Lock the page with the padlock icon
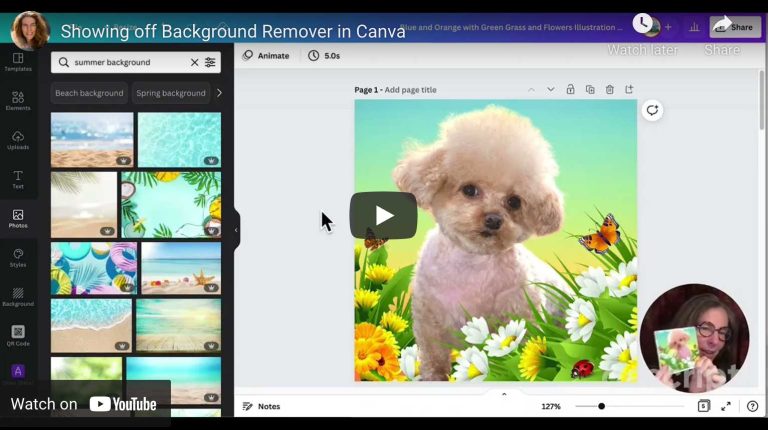Screen dimensions: 768x430 (570, 90)
